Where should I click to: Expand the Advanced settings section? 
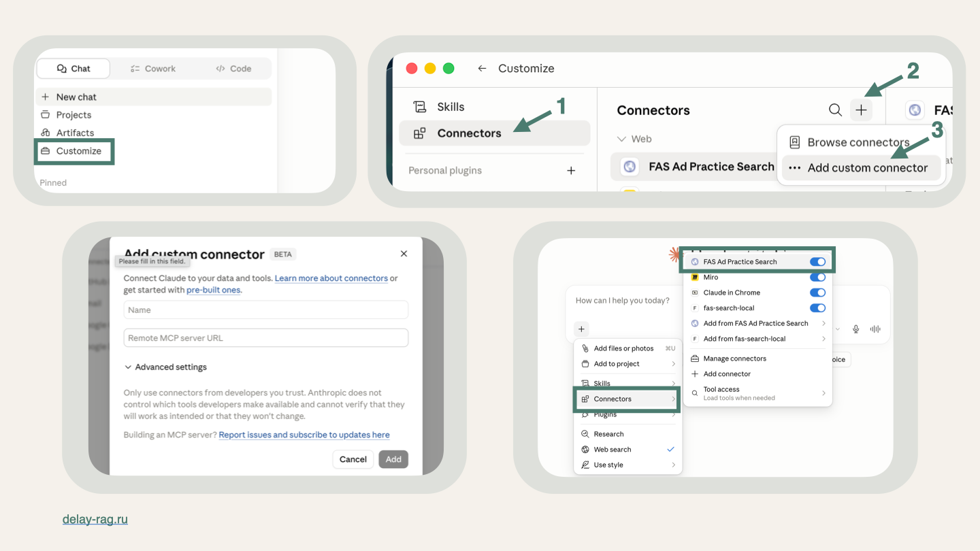(165, 367)
